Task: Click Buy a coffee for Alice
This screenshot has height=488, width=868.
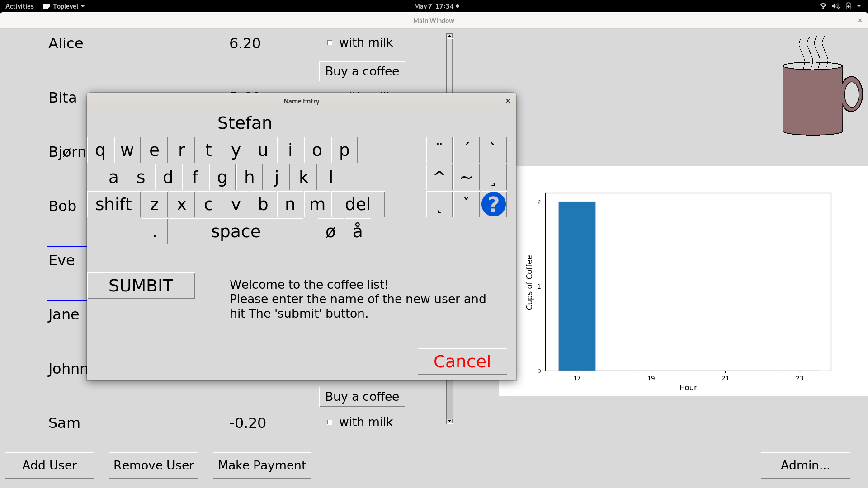Action: [362, 71]
